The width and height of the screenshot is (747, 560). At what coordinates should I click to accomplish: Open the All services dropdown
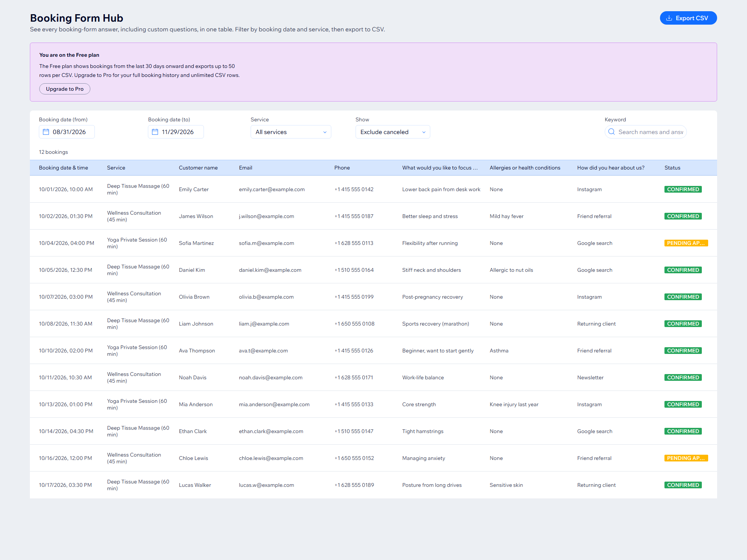pyautogui.click(x=291, y=132)
